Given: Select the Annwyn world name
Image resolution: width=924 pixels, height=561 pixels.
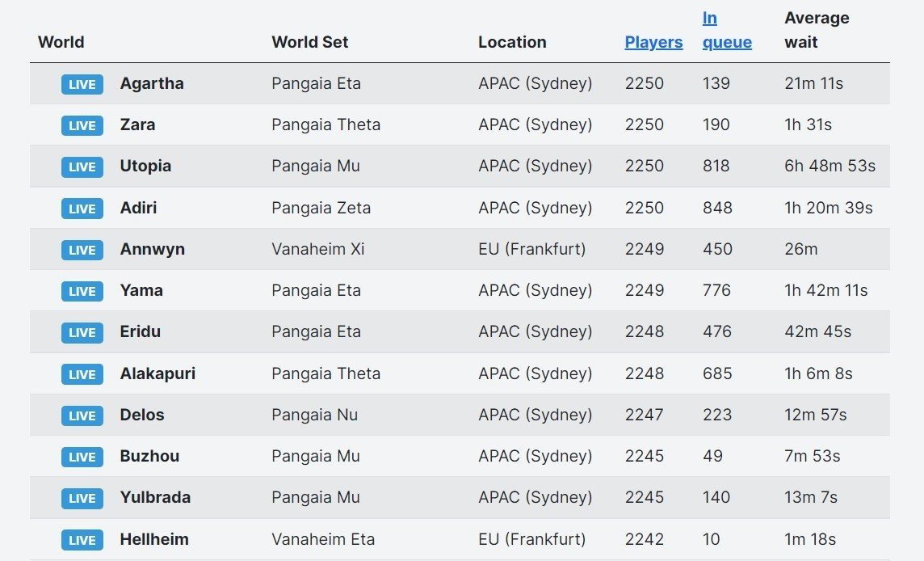Looking at the screenshot, I should [x=153, y=249].
